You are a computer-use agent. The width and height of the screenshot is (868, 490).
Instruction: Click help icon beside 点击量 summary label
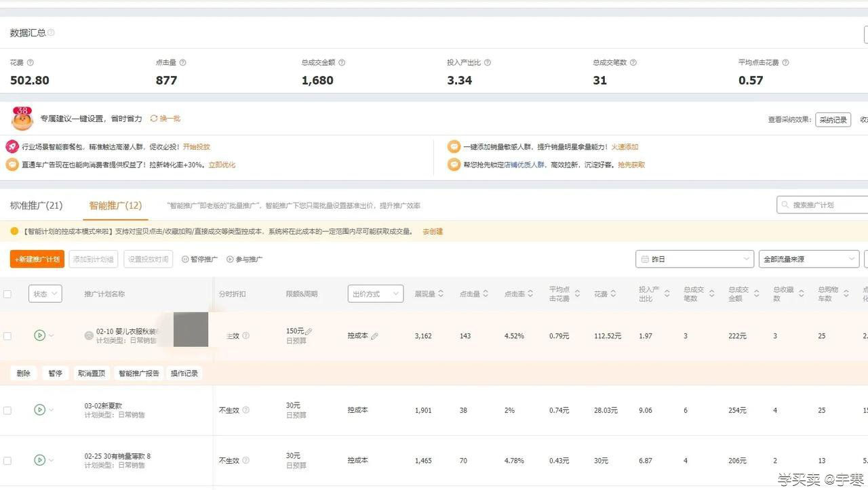pyautogui.click(x=182, y=62)
